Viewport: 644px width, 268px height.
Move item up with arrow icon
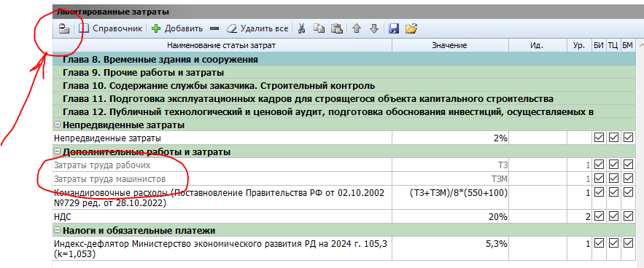(x=357, y=28)
